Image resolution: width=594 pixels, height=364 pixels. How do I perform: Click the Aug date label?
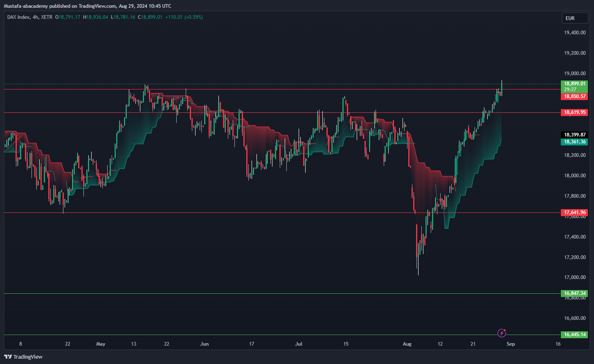(407, 344)
